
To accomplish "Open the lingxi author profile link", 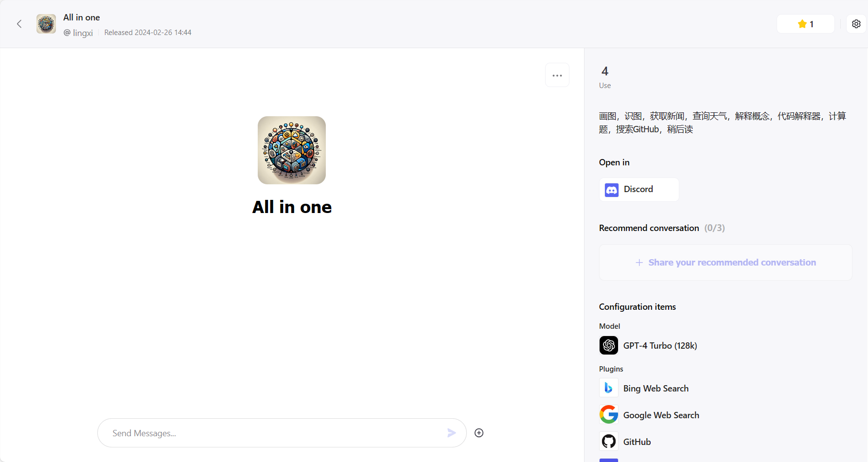I will point(78,33).
